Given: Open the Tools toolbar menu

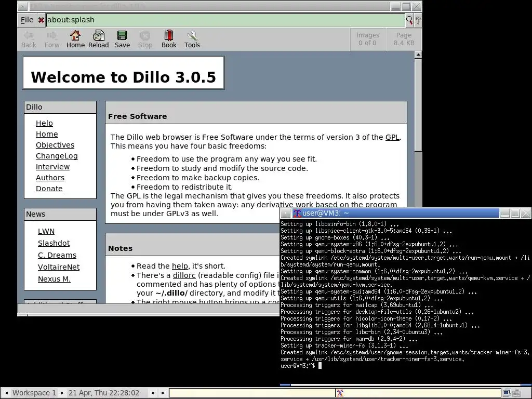Looking at the screenshot, I should click(x=192, y=39).
